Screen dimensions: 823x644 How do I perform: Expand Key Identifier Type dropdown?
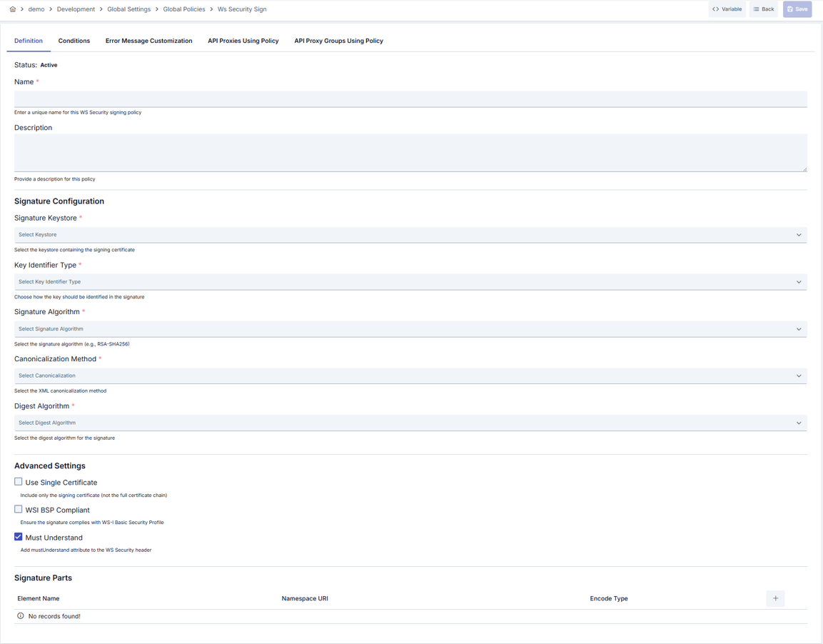tap(410, 282)
